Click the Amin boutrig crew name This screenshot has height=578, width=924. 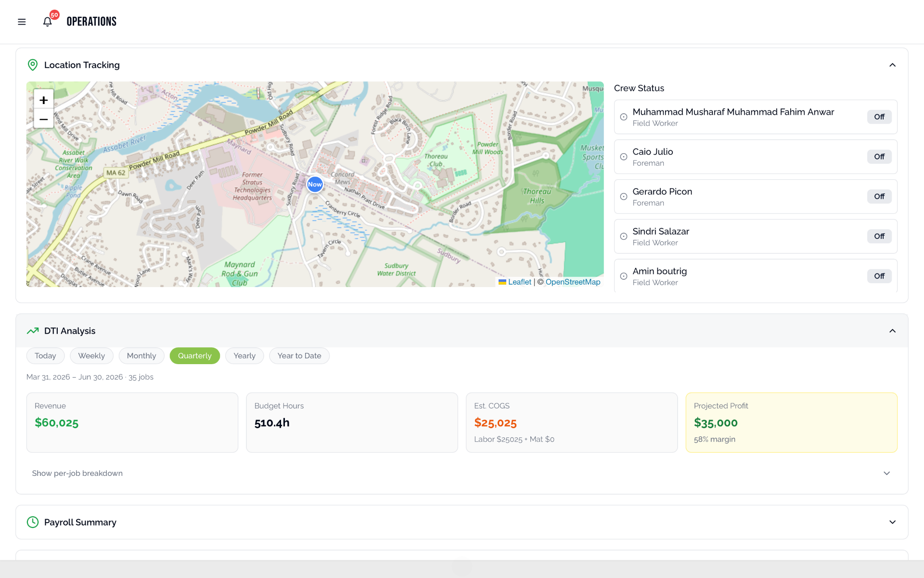tap(660, 271)
